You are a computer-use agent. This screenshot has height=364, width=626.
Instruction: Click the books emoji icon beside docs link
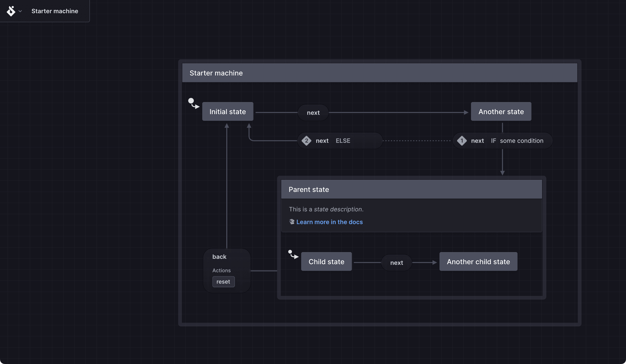tap(292, 222)
